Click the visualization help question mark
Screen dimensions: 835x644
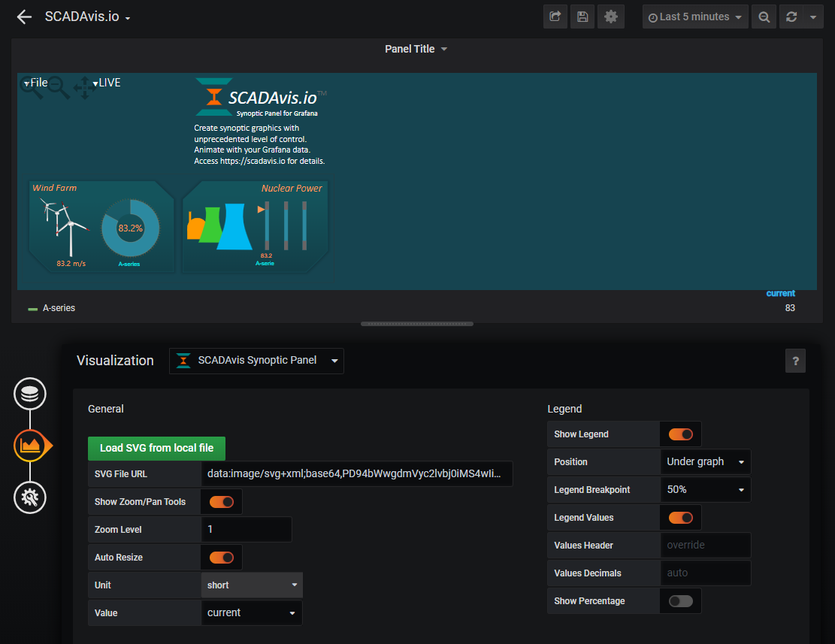click(795, 361)
